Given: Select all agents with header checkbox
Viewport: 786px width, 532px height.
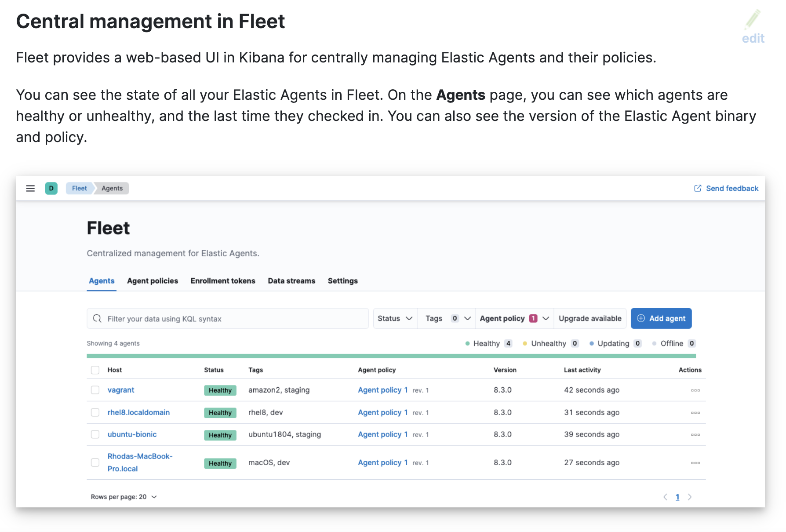Looking at the screenshot, I should click(95, 370).
